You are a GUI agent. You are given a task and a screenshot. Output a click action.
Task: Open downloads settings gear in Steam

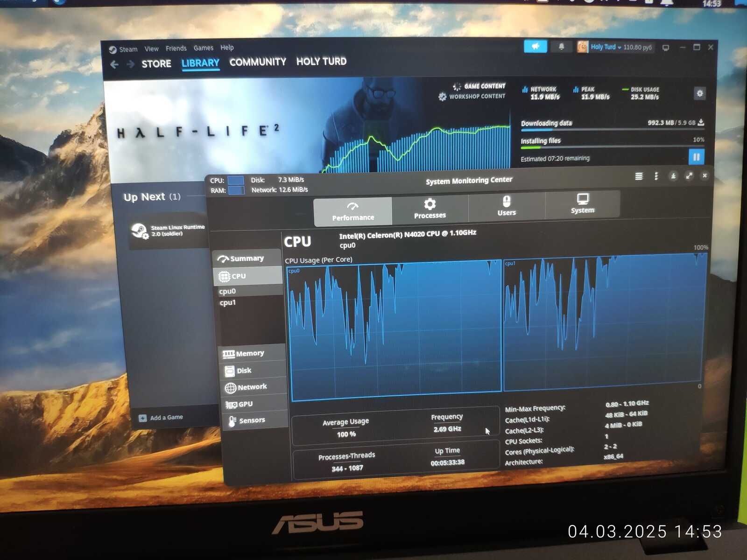pyautogui.click(x=699, y=93)
